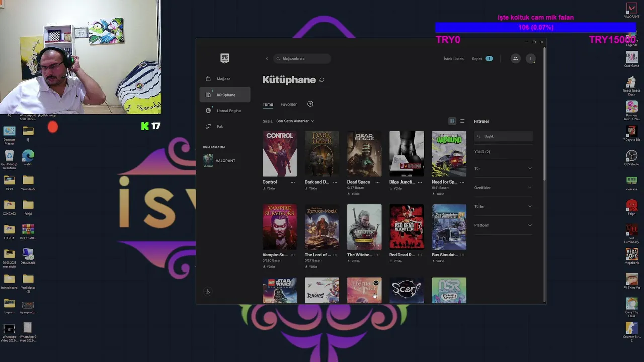Open 7 Days to Die desktop icon

[631, 133]
